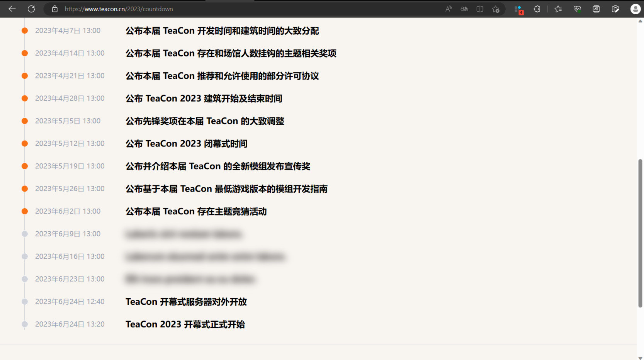Click the browser back arrow

12,9
